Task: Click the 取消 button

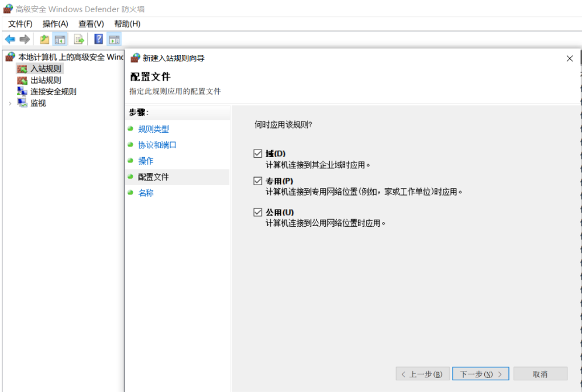Action: (x=540, y=373)
